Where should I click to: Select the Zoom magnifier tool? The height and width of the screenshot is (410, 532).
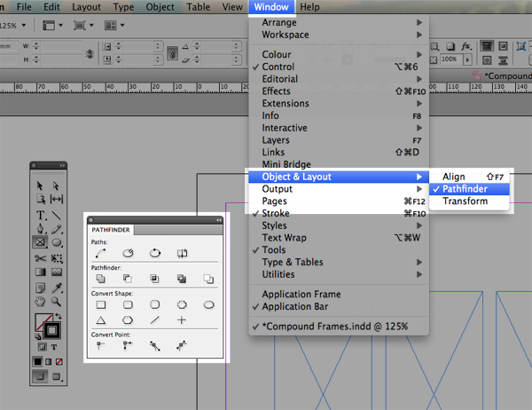[x=57, y=302]
